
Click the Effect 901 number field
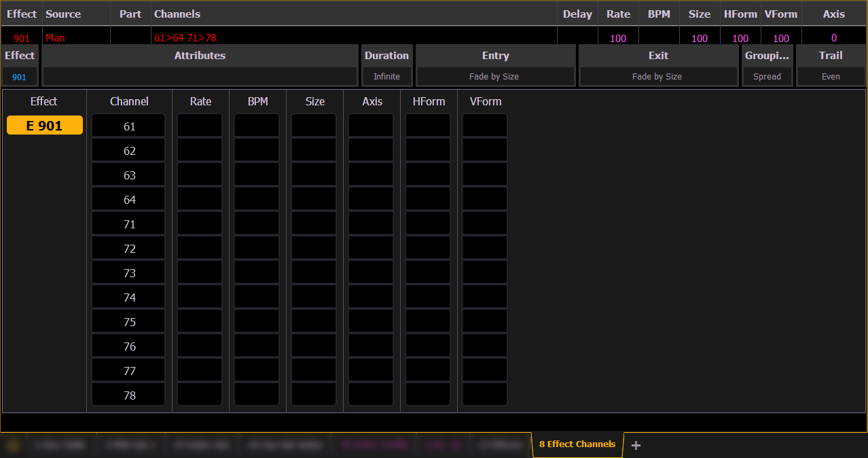tap(20, 77)
